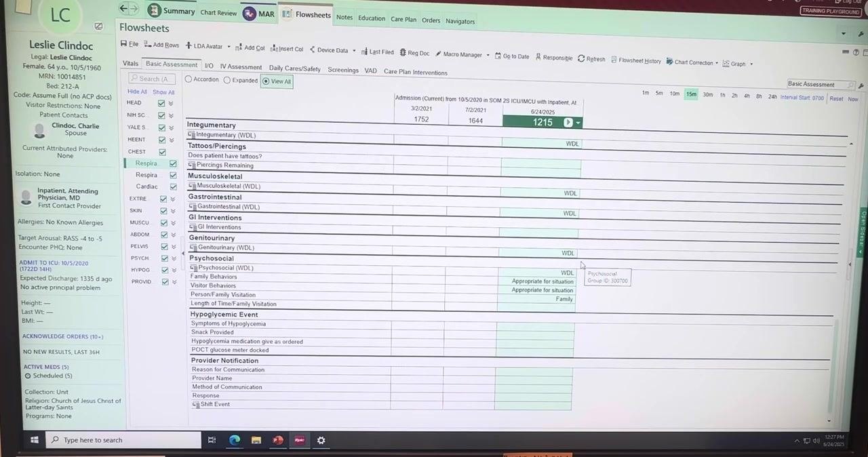Open Windows Settings gear in taskbar
The image size is (868, 457).
[321, 440]
